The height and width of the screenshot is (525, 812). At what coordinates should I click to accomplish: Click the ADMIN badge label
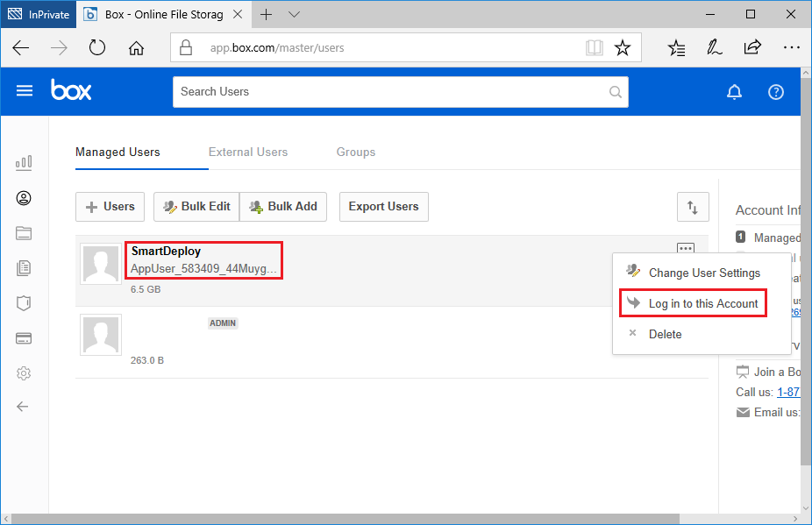[223, 323]
